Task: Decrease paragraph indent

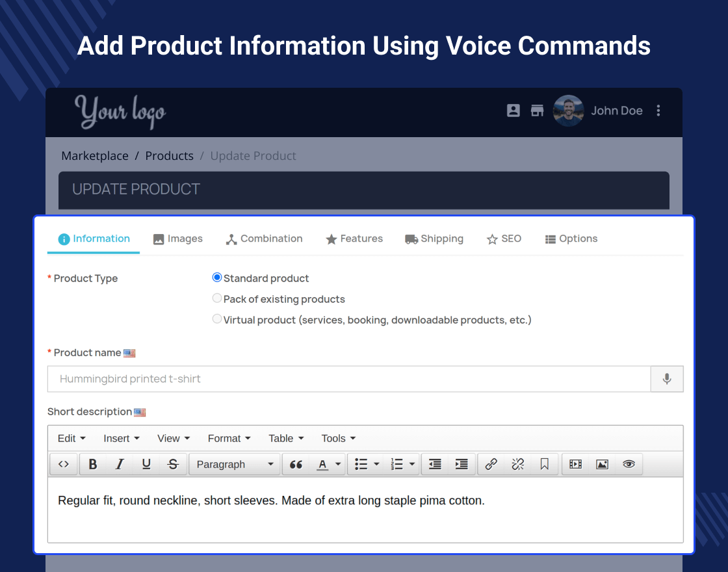Action: 435,464
